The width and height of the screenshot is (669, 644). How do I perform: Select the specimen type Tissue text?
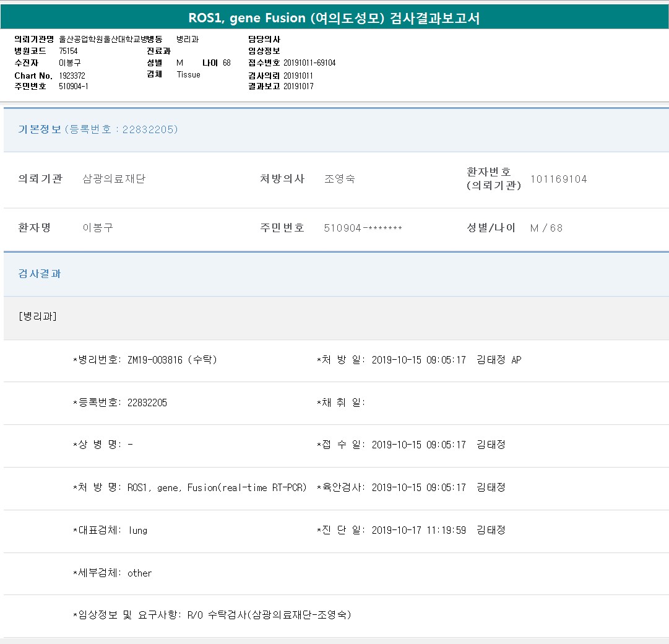(x=188, y=74)
